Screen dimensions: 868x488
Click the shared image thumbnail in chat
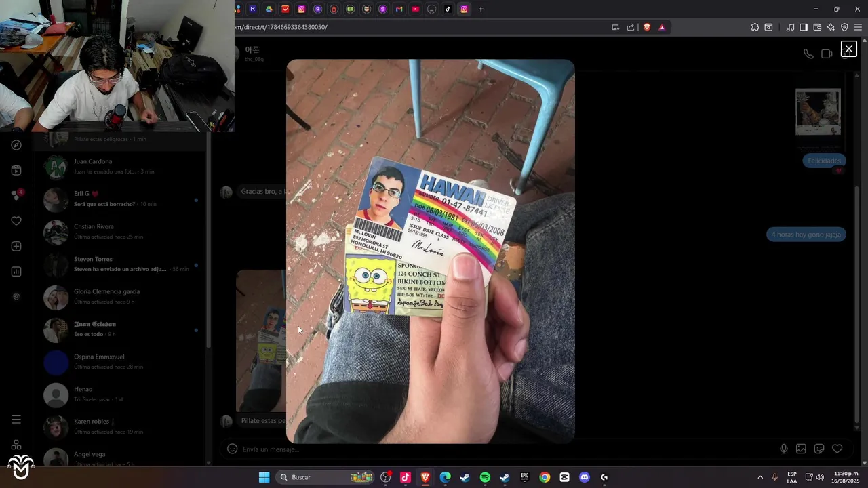click(260, 341)
